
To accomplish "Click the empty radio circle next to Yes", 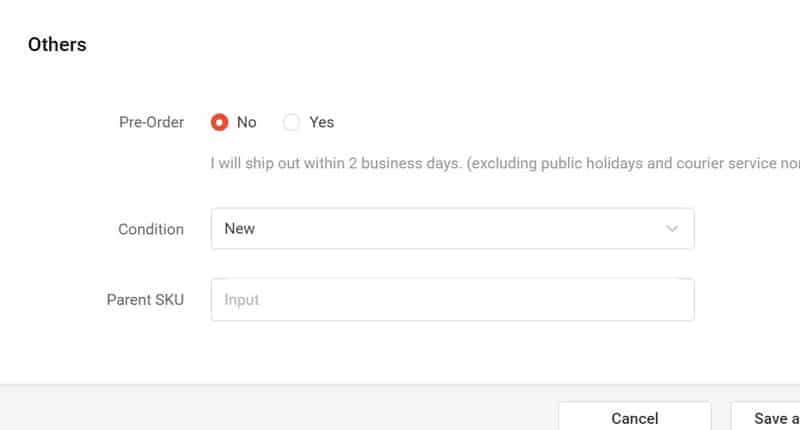I will coord(291,122).
